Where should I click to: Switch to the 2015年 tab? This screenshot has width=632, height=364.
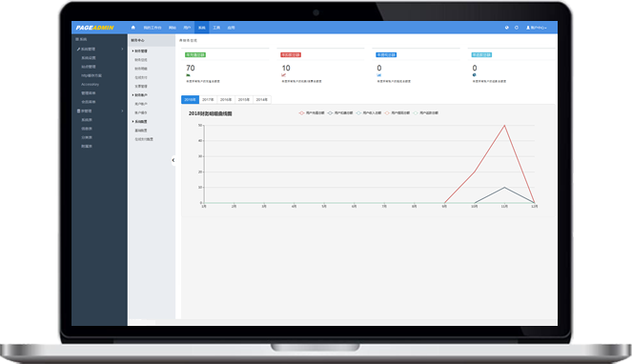pos(244,99)
